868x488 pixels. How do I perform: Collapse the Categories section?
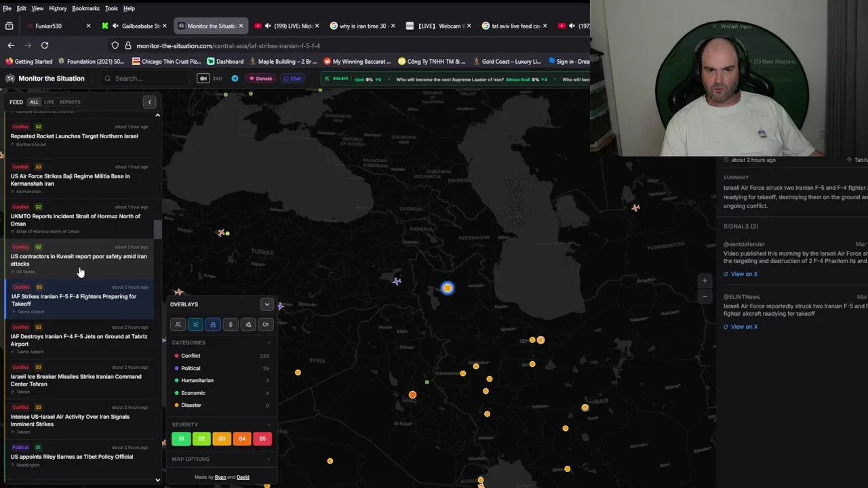coord(269,343)
